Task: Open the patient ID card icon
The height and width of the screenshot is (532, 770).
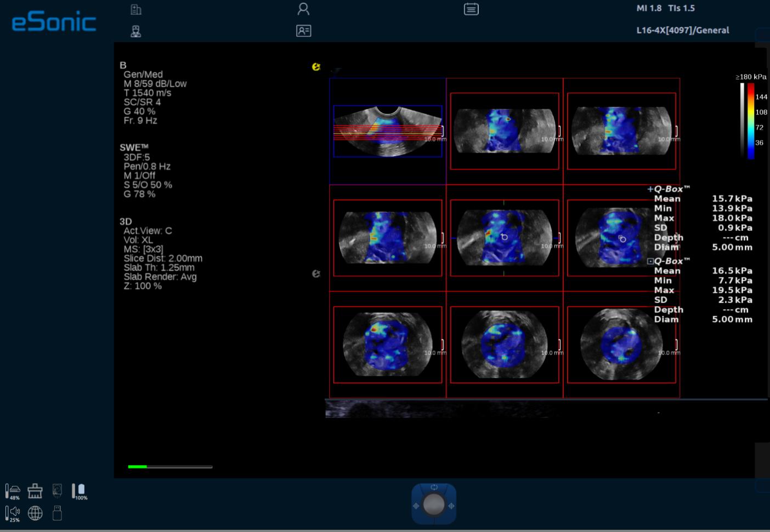Action: click(x=303, y=31)
